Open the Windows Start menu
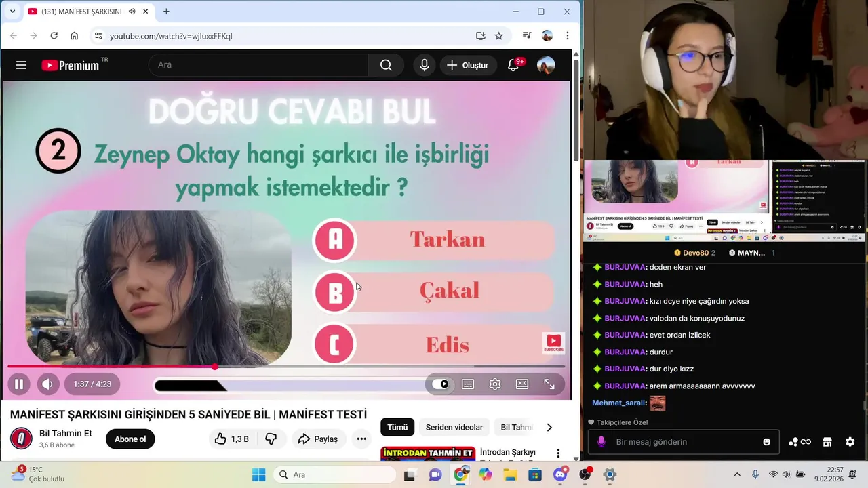The height and width of the screenshot is (488, 868). tap(259, 475)
